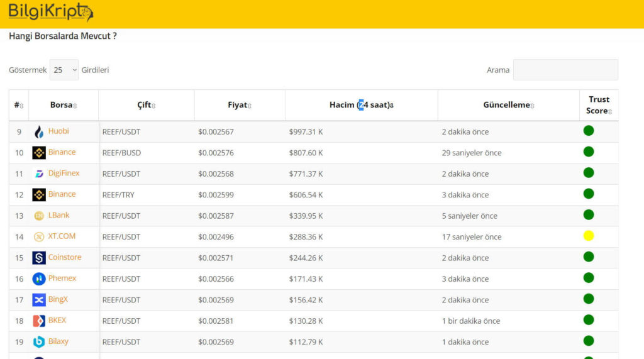Click Binance logo in REEF/TRY row
The width and height of the screenshot is (644, 359).
point(39,195)
